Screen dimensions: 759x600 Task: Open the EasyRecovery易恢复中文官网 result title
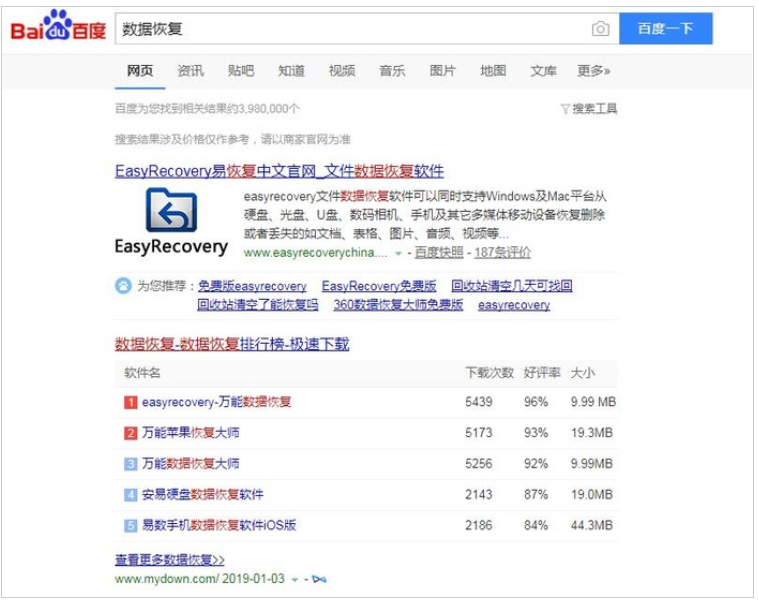pos(279,171)
